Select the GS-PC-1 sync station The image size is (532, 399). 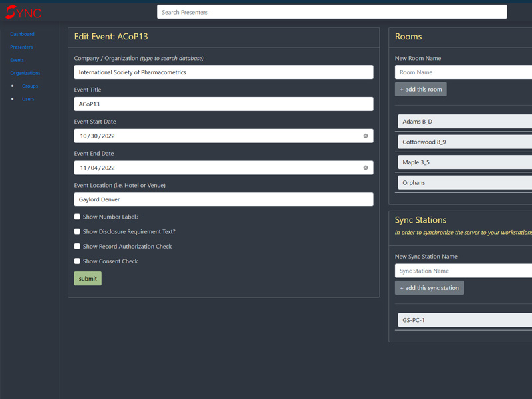465,320
